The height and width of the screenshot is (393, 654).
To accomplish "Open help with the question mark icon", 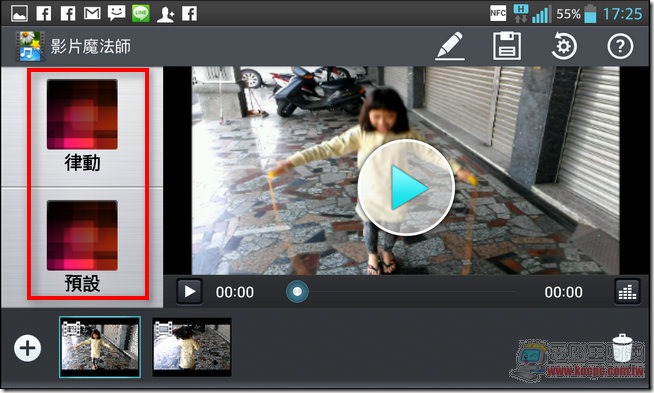I will (x=620, y=46).
